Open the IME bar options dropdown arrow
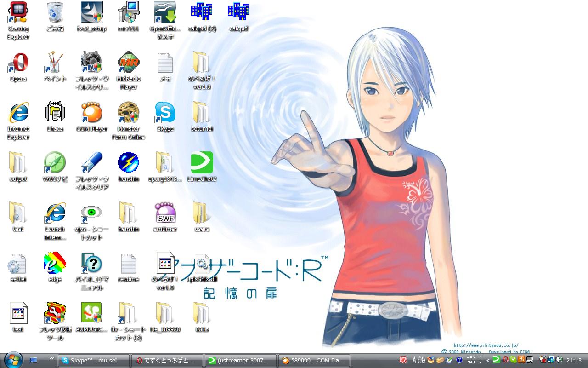The width and height of the screenshot is (588, 368). point(480,362)
